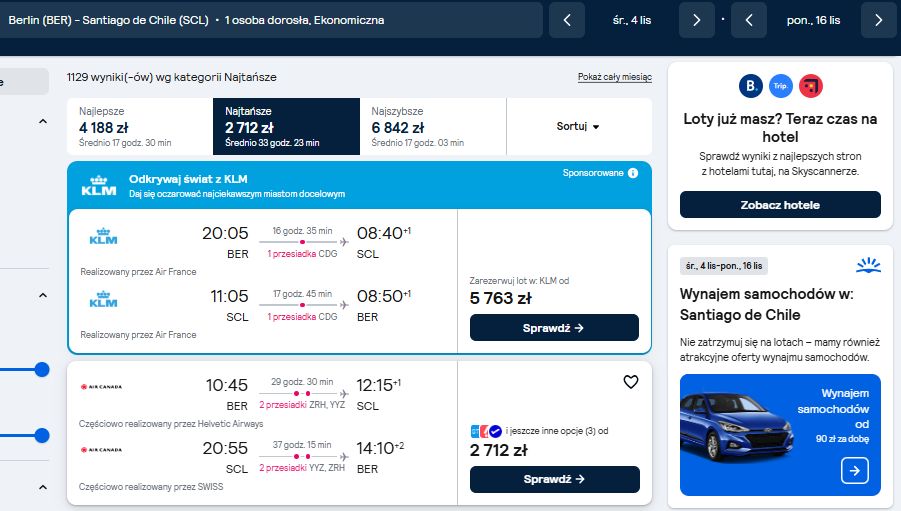Click the Zobacz hotele button
Image resolution: width=901 pixels, height=511 pixels.
pos(780,205)
